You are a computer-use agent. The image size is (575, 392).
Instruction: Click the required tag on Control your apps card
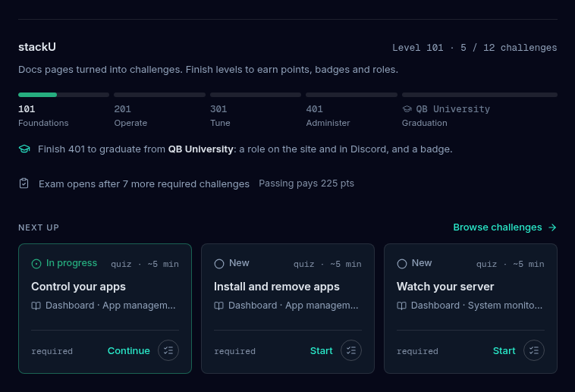[52, 351]
